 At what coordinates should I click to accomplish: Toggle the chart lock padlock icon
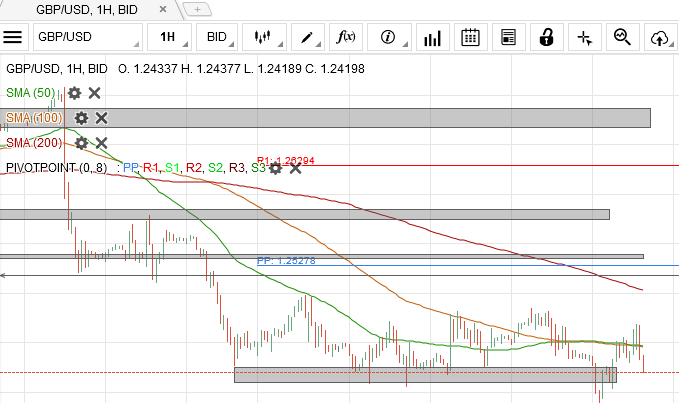coord(546,37)
